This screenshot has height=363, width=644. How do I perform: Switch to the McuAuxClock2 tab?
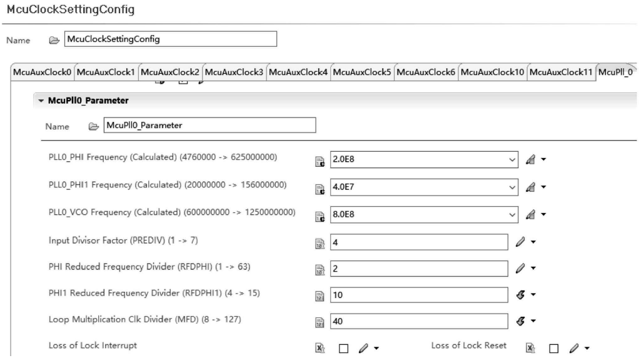[170, 72]
